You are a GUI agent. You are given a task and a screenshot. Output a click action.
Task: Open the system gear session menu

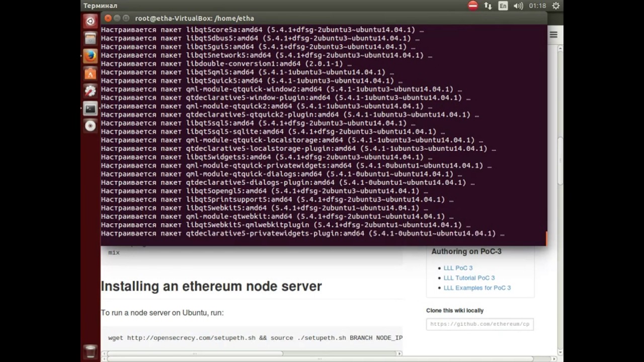click(x=555, y=6)
